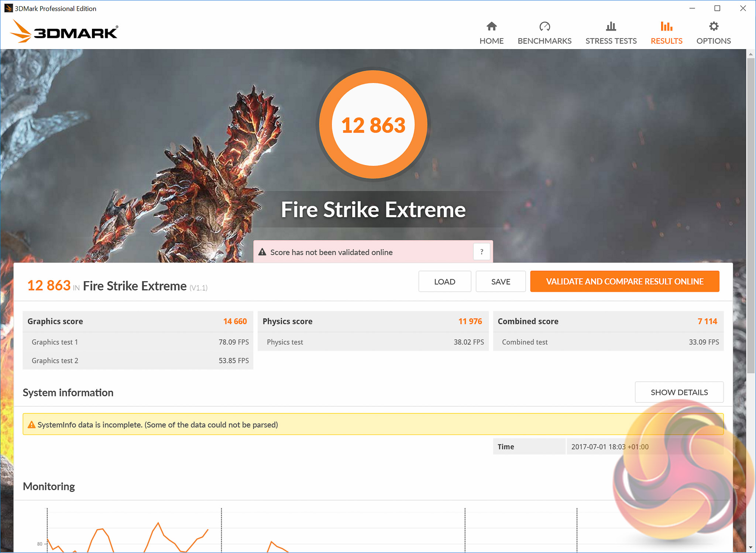
Task: Switch to the BENCHMARKS tab label
Action: coord(544,41)
